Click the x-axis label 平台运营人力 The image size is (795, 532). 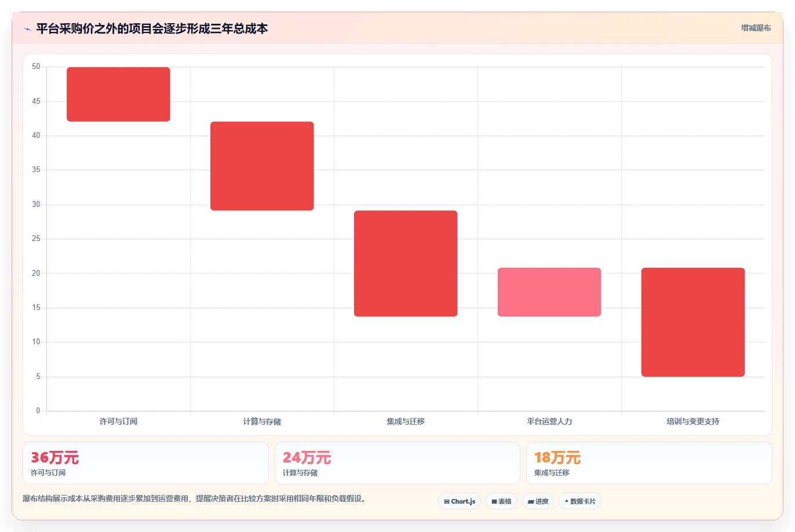(549, 421)
